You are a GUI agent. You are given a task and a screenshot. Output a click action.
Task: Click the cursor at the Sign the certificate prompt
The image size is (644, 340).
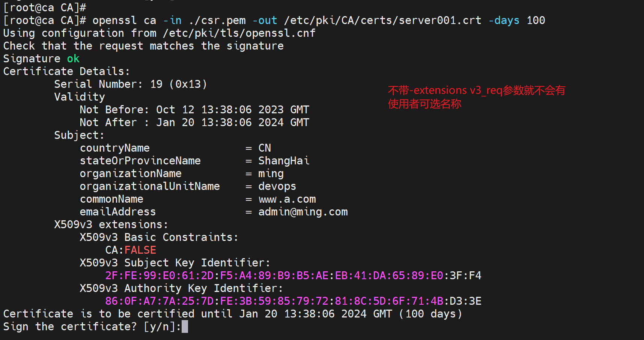coord(185,326)
